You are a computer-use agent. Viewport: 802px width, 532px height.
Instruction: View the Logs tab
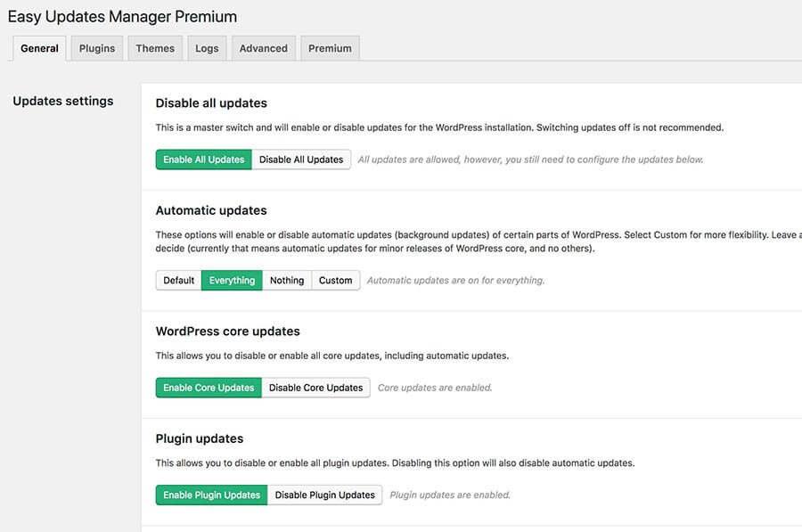[207, 48]
